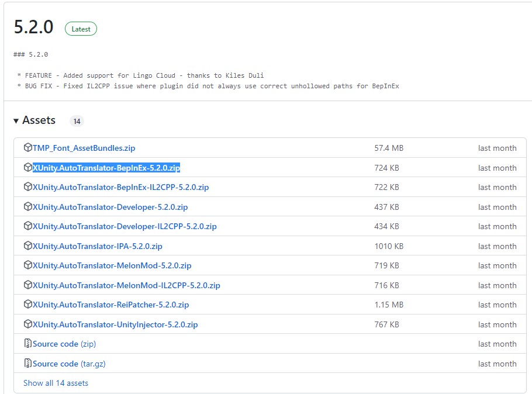Download XUnity.AutoTranslator-MelonMod-IL2CPP-5.2.0.zip

(126, 285)
